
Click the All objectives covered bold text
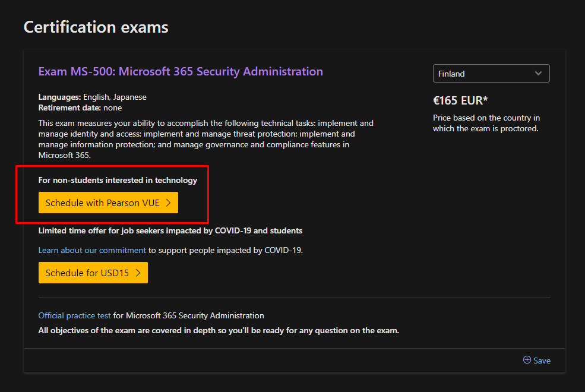click(x=218, y=330)
